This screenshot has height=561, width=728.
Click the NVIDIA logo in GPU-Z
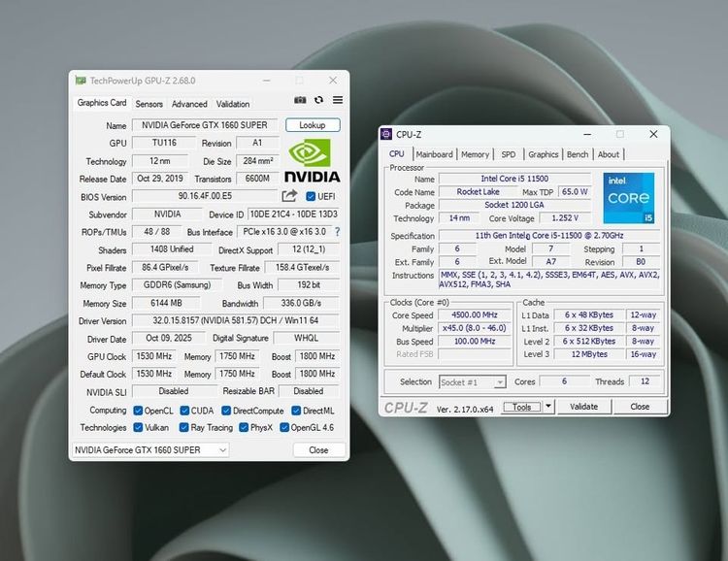(312, 160)
